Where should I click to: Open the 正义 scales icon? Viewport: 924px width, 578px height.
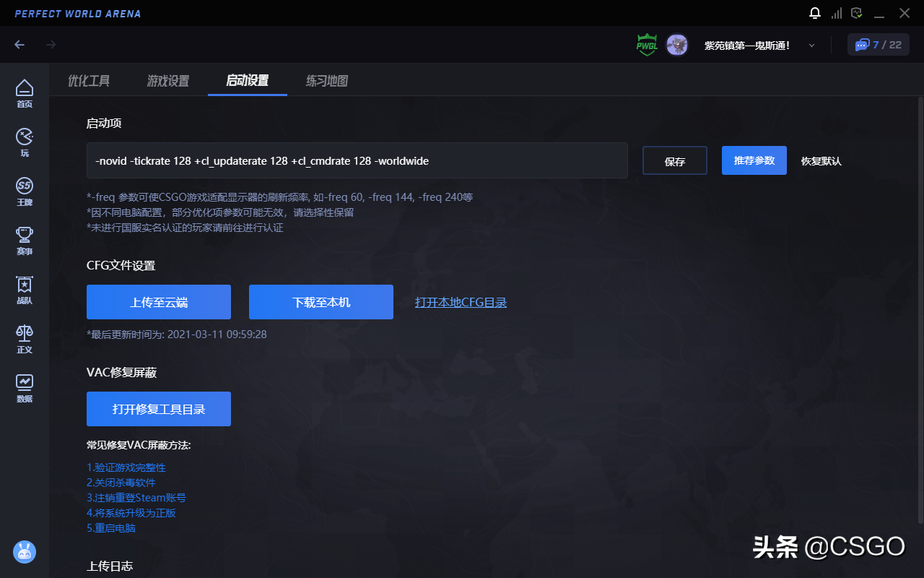(25, 338)
